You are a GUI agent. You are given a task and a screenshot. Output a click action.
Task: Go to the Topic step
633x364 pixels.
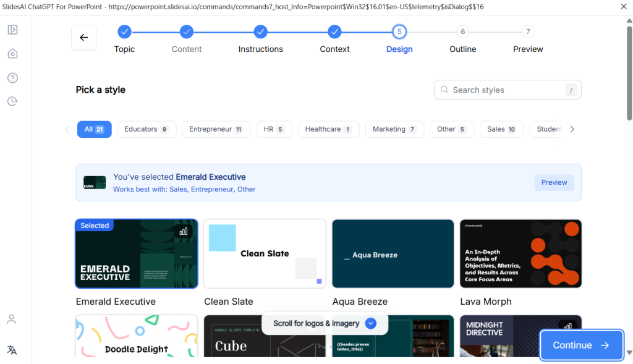[124, 32]
